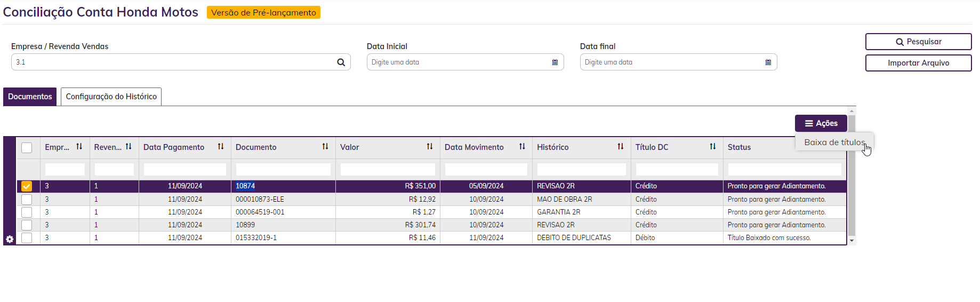Open the Data final calendar picker

[x=768, y=62]
